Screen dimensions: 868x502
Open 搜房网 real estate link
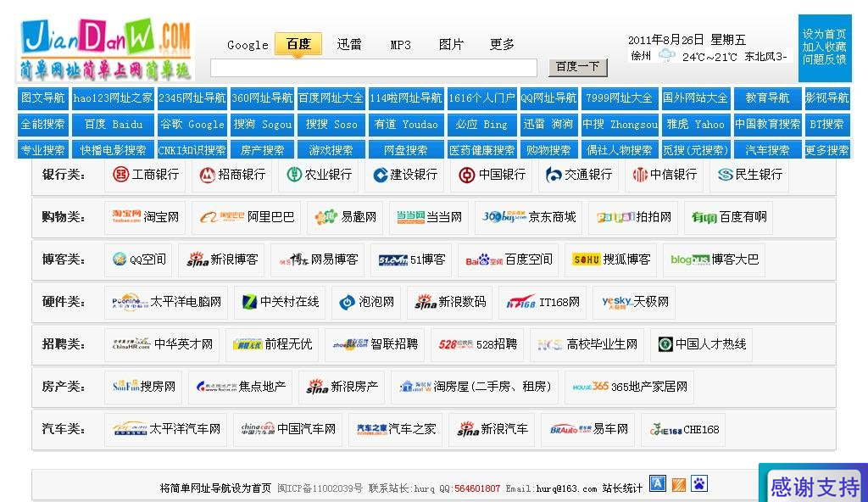(143, 386)
